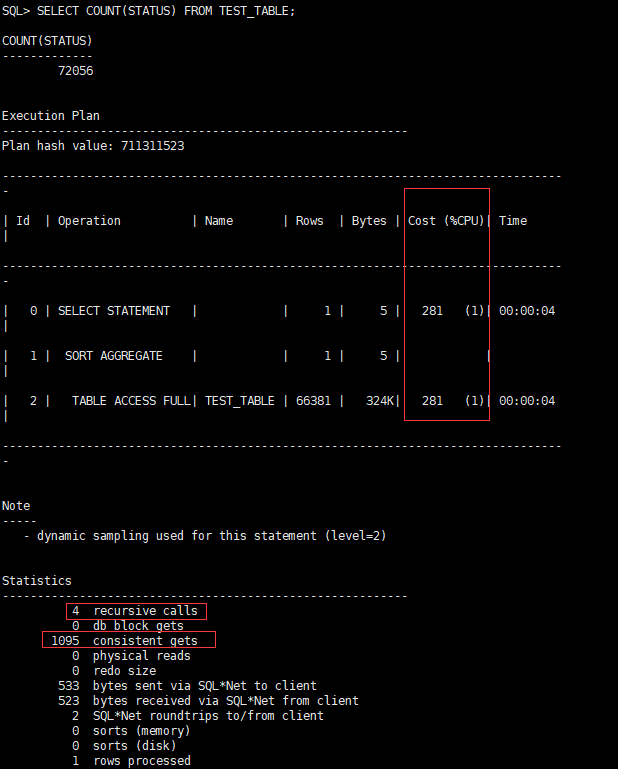Click the sorts (memory) statistic

(x=131, y=731)
